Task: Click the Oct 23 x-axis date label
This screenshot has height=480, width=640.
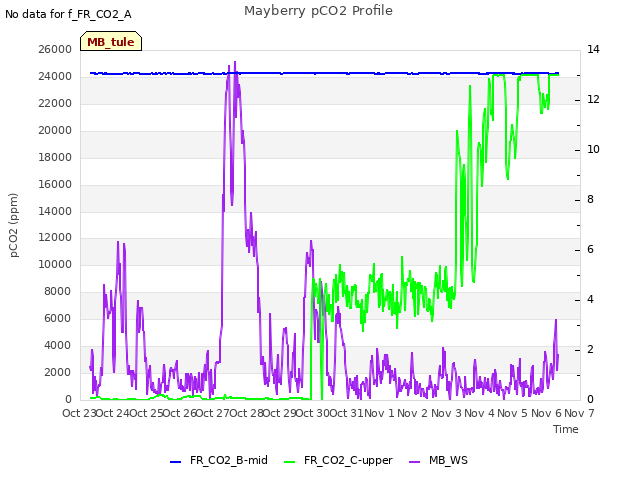Action: coord(79,413)
